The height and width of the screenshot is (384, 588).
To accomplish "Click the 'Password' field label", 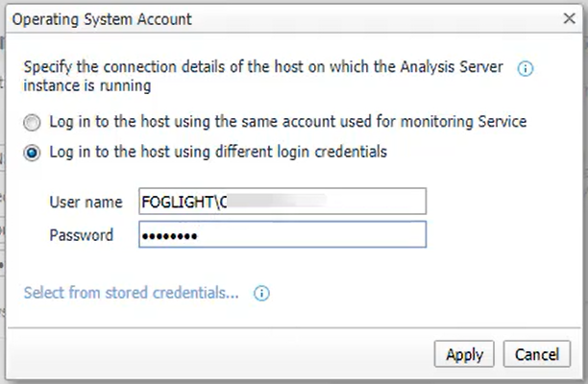I will coord(82,235).
